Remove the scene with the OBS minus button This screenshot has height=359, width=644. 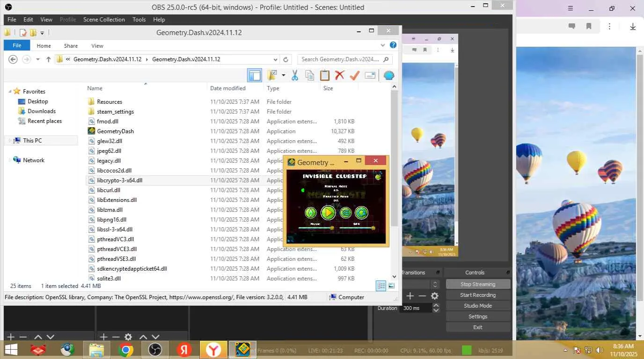(x=22, y=337)
